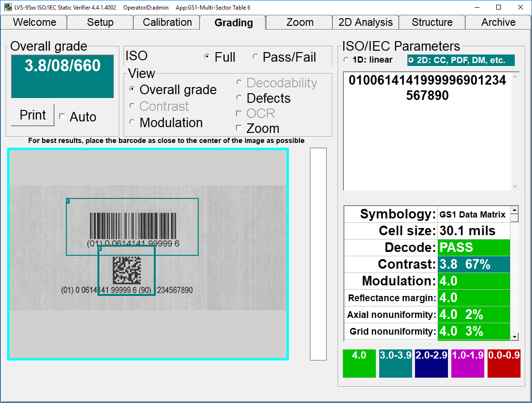Click the LVS-95xx application icon in title bar

[x=8, y=7]
